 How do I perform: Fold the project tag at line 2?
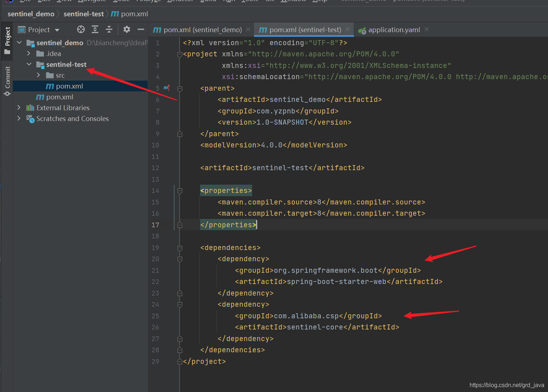click(x=180, y=54)
